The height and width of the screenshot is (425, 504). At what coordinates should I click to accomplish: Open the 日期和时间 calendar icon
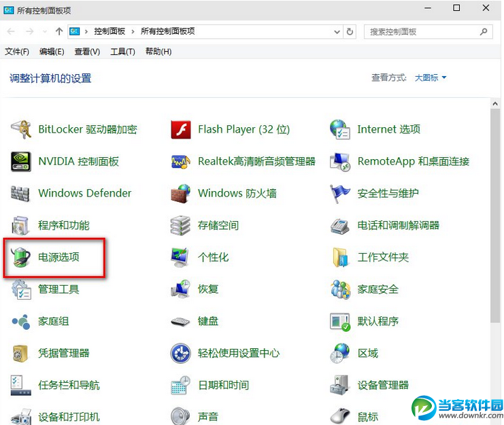click(x=181, y=385)
